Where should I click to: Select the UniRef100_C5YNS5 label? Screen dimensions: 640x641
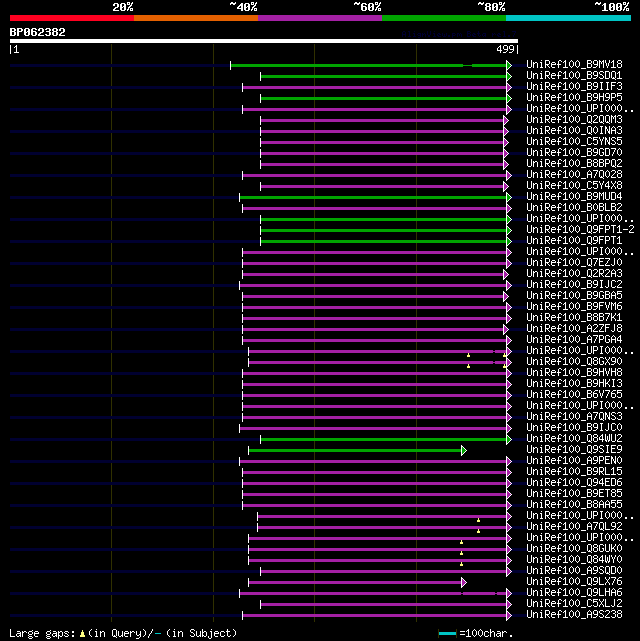coord(574,142)
